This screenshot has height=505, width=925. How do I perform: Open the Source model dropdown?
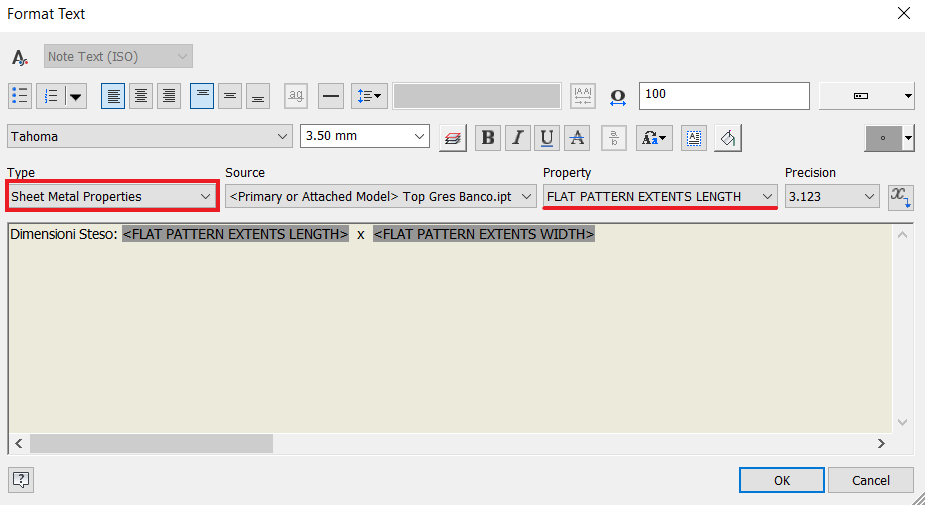pyautogui.click(x=381, y=196)
